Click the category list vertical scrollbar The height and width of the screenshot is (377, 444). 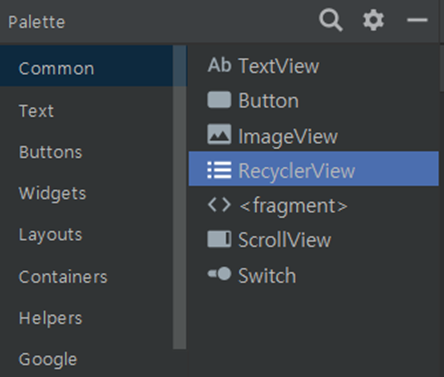[180, 197]
